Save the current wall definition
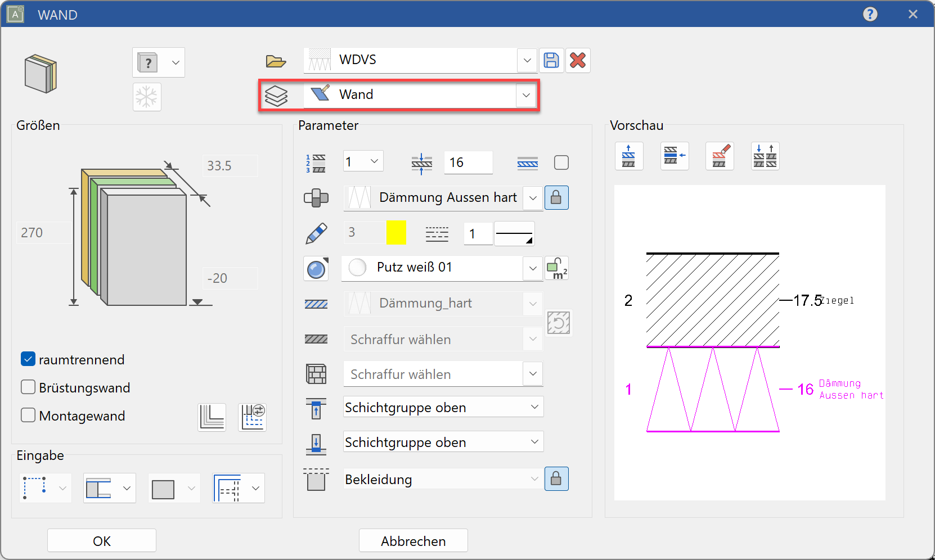Image resolution: width=935 pixels, height=560 pixels. coord(551,60)
